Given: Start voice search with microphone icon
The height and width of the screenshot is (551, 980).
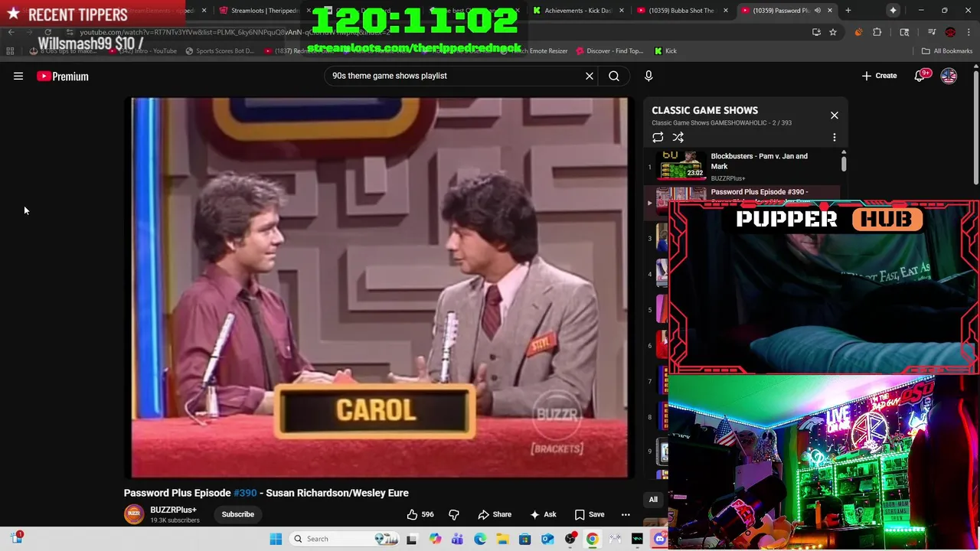Looking at the screenshot, I should 648,76.
